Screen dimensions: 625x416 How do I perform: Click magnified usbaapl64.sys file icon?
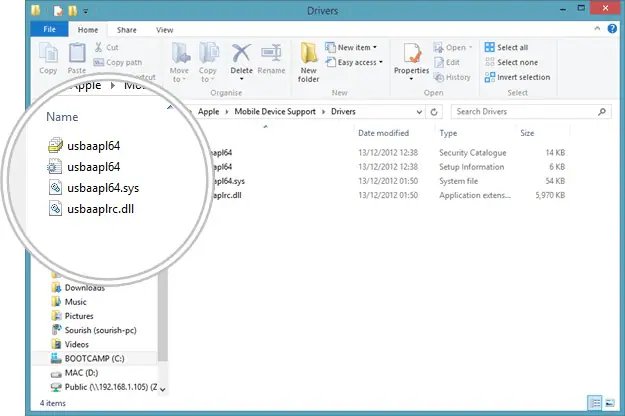click(x=55, y=187)
